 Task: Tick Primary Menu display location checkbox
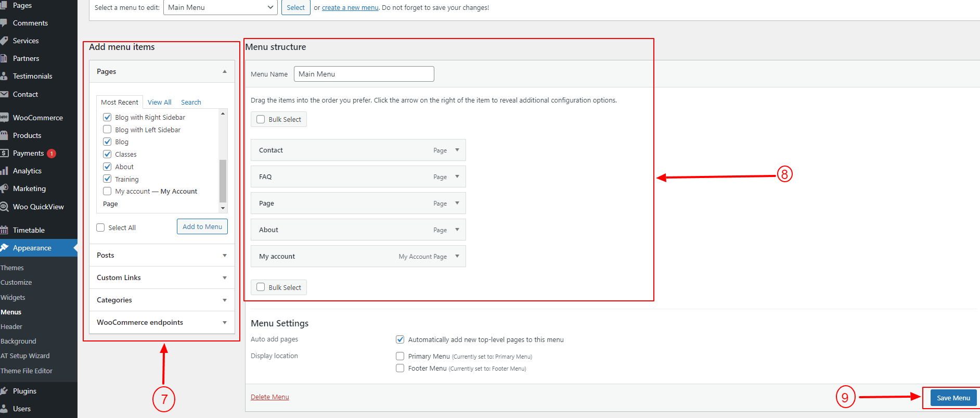pyautogui.click(x=400, y=356)
